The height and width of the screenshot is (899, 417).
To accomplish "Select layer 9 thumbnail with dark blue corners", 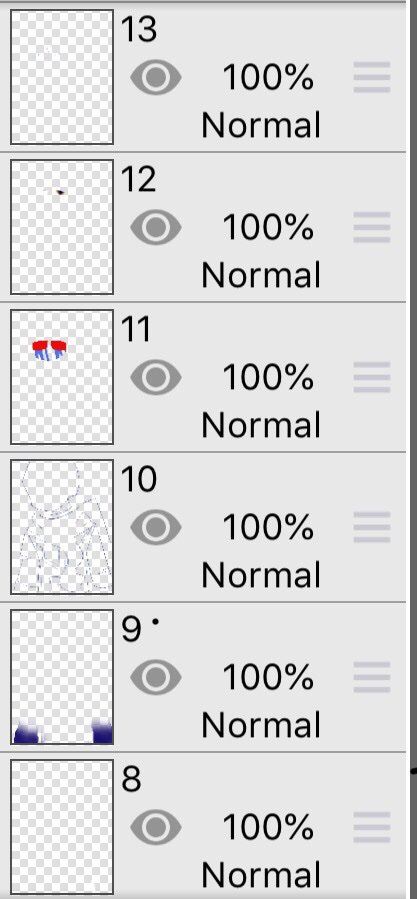I will click(62, 677).
